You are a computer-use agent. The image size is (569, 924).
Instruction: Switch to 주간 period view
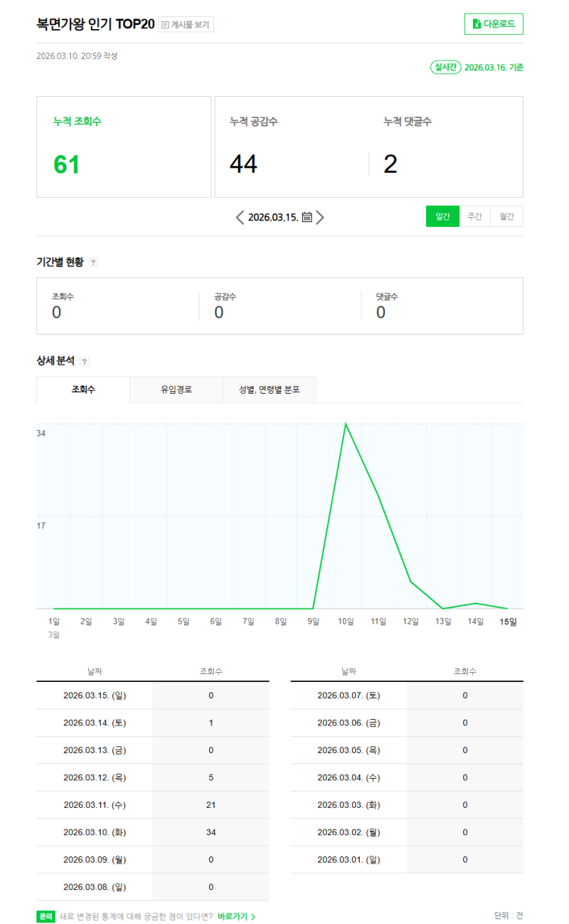point(474,216)
